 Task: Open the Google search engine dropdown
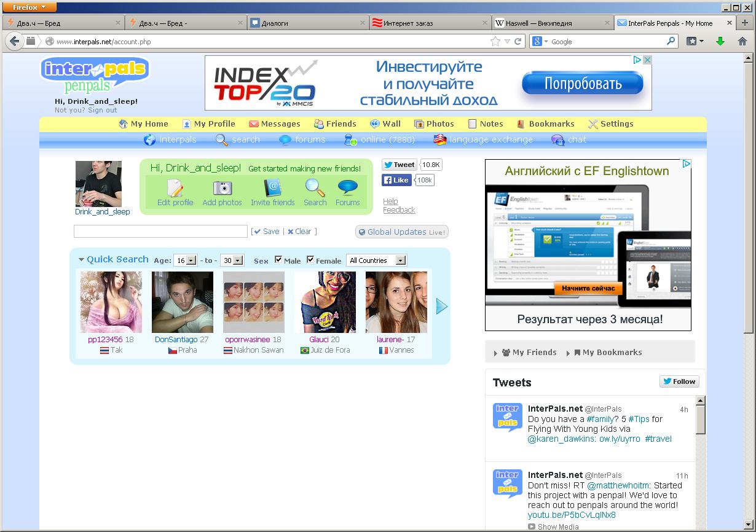tap(539, 42)
